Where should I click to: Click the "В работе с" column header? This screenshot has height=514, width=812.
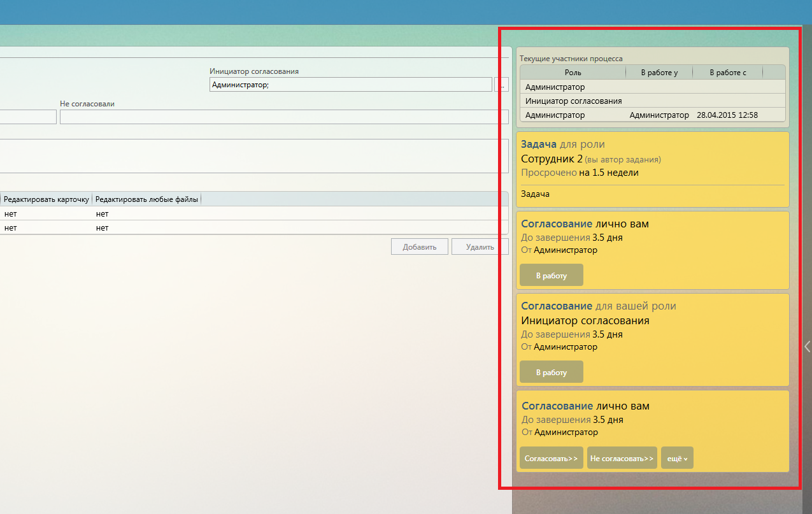coord(727,73)
